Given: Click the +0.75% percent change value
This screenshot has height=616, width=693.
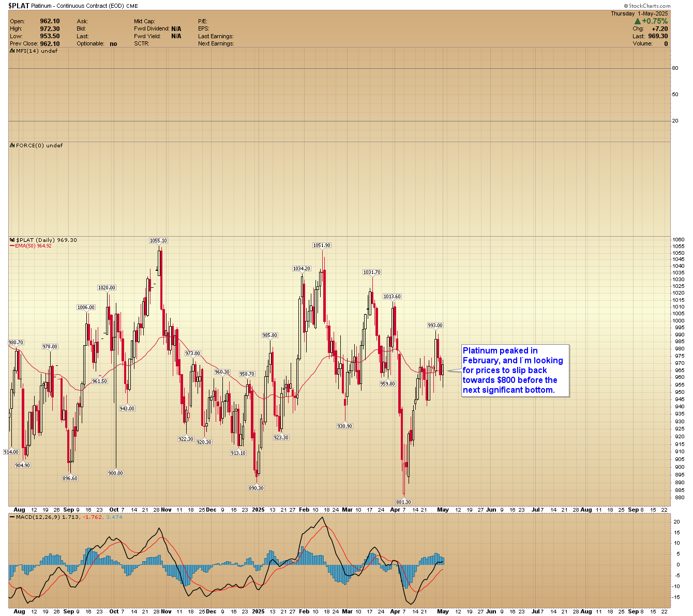Looking at the screenshot, I should coord(655,21).
